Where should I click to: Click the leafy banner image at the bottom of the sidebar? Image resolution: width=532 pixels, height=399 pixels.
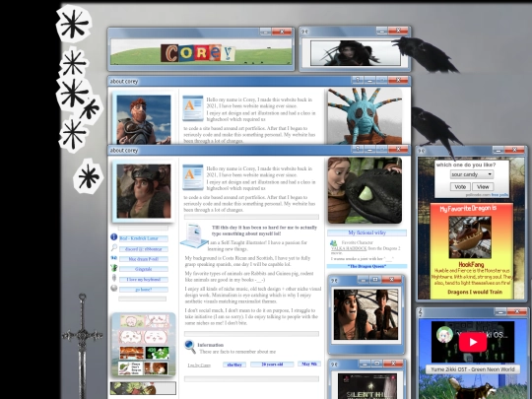143,388
